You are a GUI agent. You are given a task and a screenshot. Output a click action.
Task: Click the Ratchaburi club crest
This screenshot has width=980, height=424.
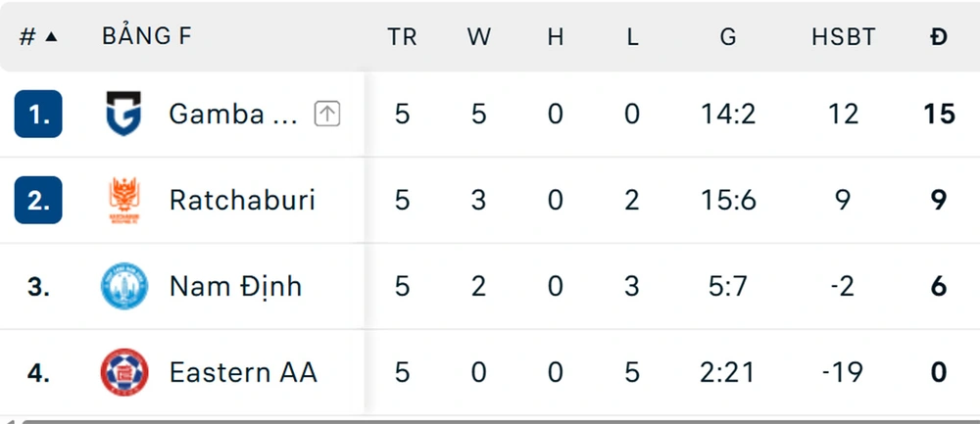pyautogui.click(x=123, y=201)
